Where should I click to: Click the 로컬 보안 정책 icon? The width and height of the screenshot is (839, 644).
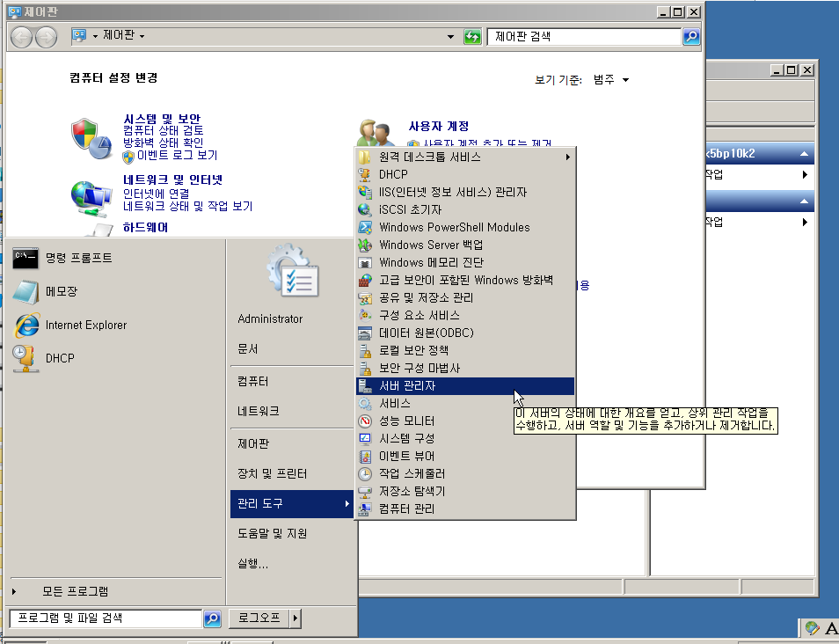(x=365, y=351)
